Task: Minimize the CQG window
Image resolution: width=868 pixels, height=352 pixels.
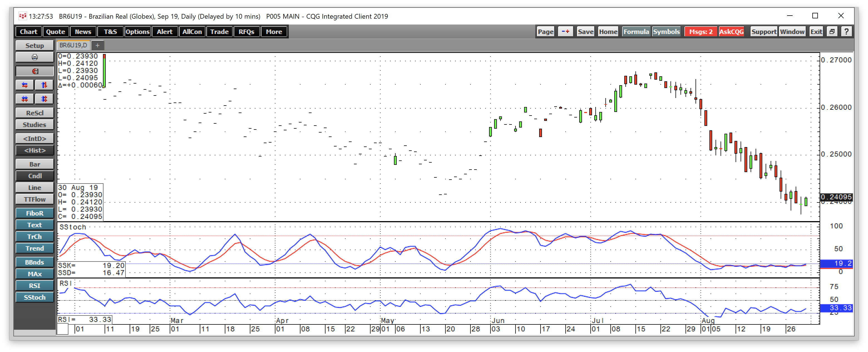Action: click(790, 16)
